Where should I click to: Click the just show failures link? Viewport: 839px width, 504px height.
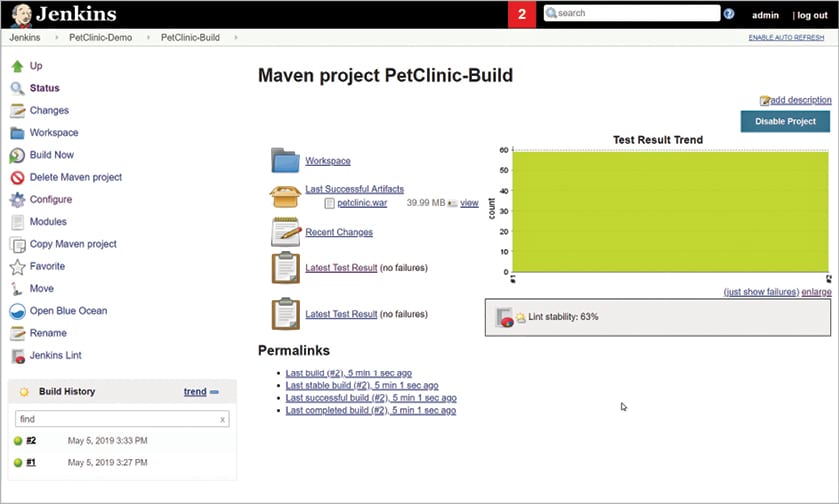pyautogui.click(x=761, y=292)
